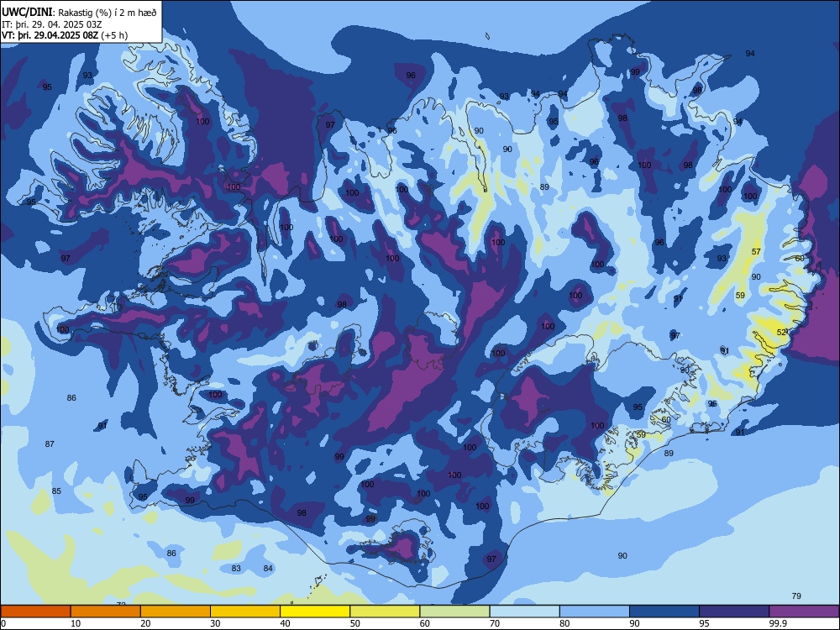Click the '57' humidity value on the map
Image resolution: width=840 pixels, height=630 pixels.
click(756, 251)
